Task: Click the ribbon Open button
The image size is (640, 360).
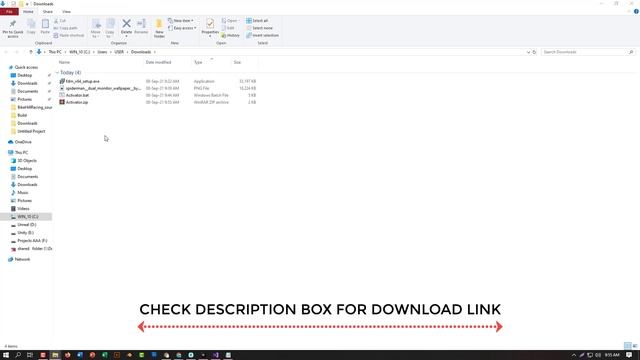Action: tap(230, 20)
